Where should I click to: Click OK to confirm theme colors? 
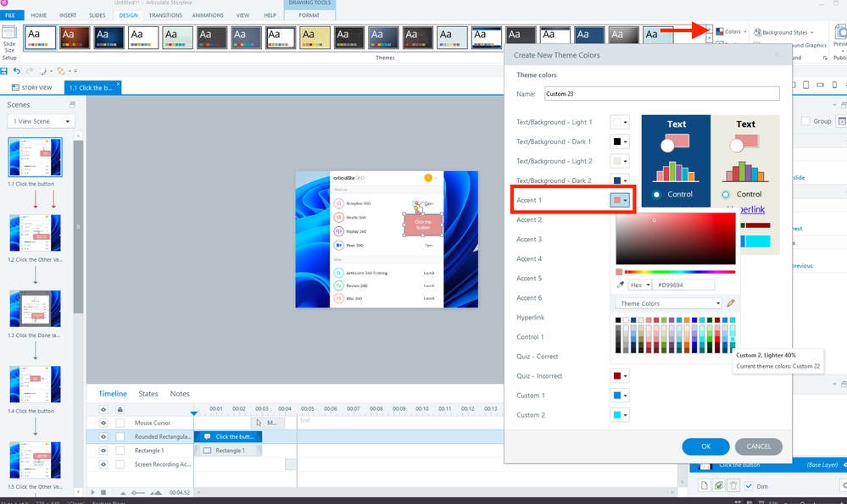pos(705,446)
